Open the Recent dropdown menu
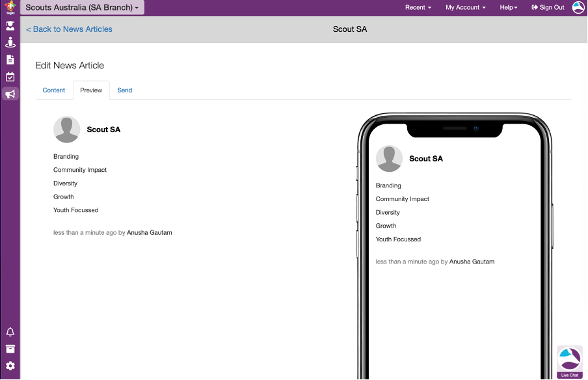The height and width of the screenshot is (380, 588). pyautogui.click(x=418, y=8)
